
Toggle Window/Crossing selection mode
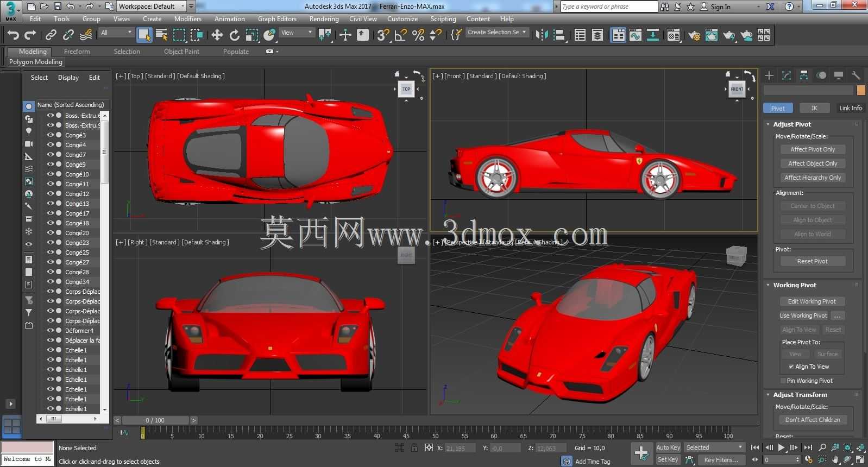(196, 35)
